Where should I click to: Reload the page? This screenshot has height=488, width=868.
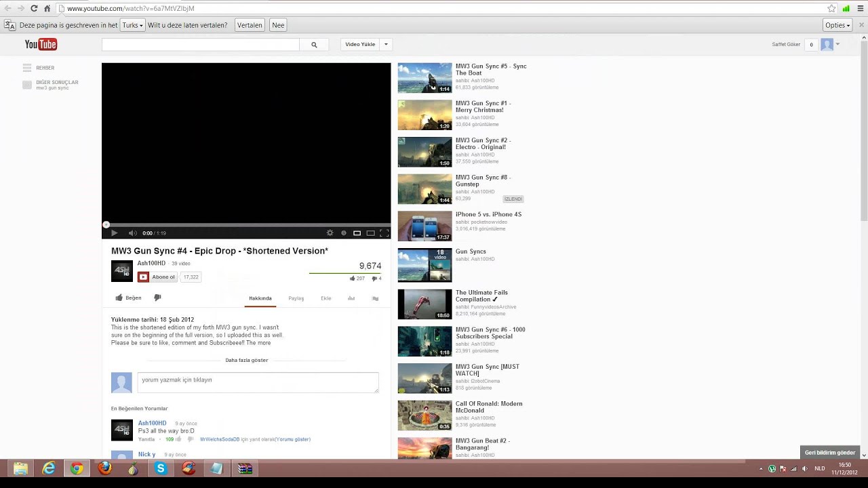(34, 8)
